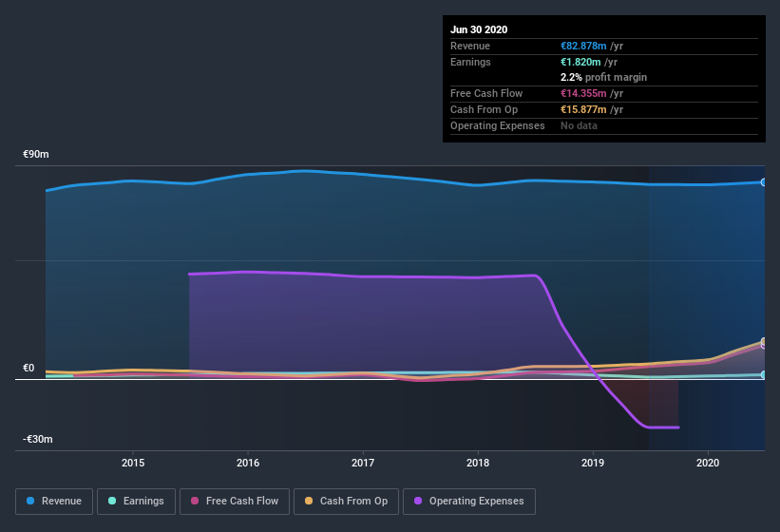780x532 pixels.
Task: Click the €82.878m revenue value
Action: (583, 46)
